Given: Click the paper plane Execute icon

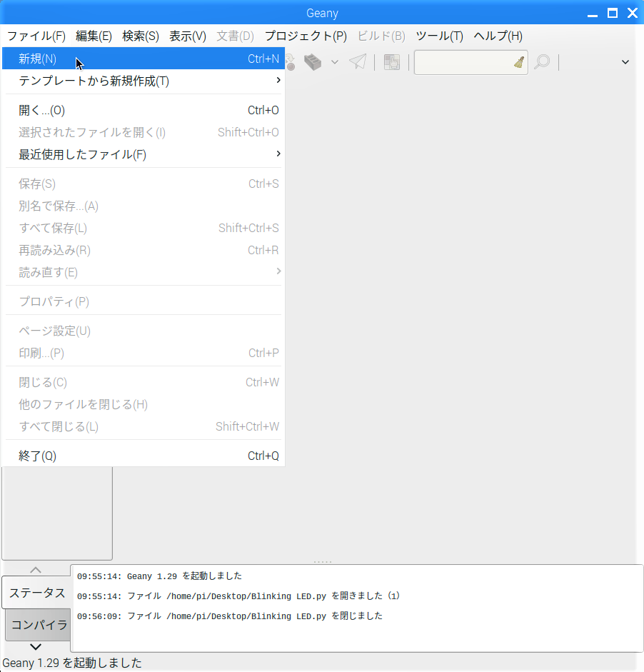Looking at the screenshot, I should [358, 62].
